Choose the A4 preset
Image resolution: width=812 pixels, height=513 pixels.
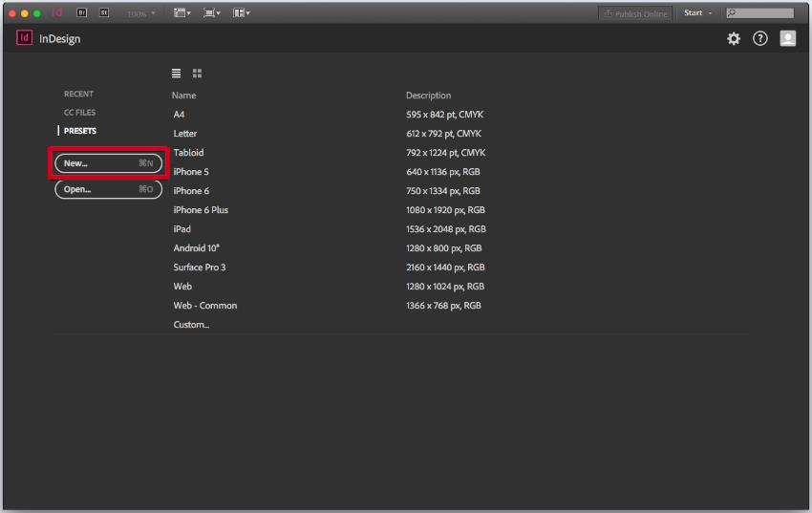179,115
